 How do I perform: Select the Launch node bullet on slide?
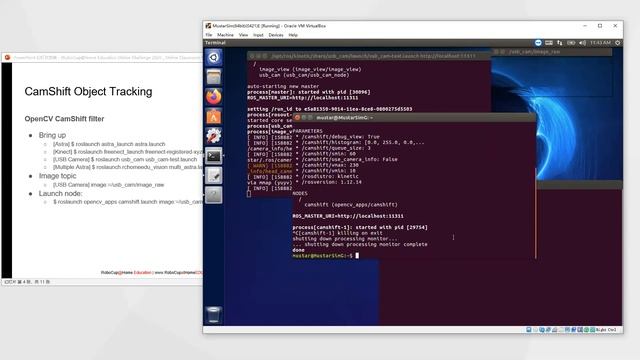point(60,193)
